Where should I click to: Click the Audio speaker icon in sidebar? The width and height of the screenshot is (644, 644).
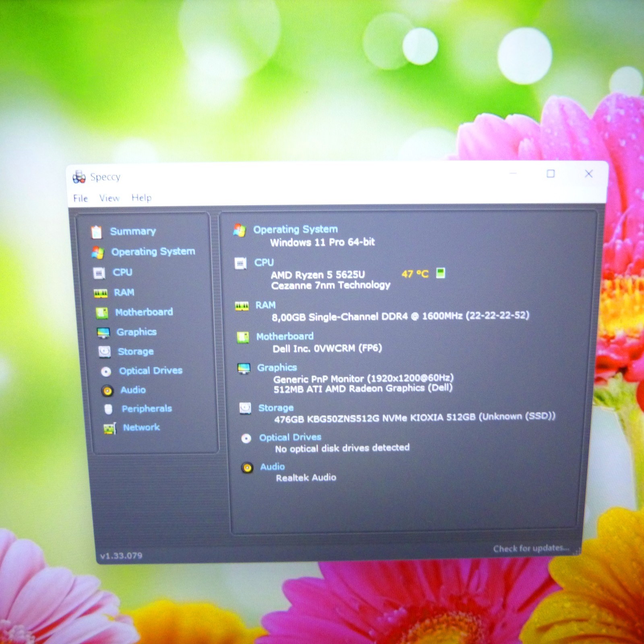pos(107,390)
